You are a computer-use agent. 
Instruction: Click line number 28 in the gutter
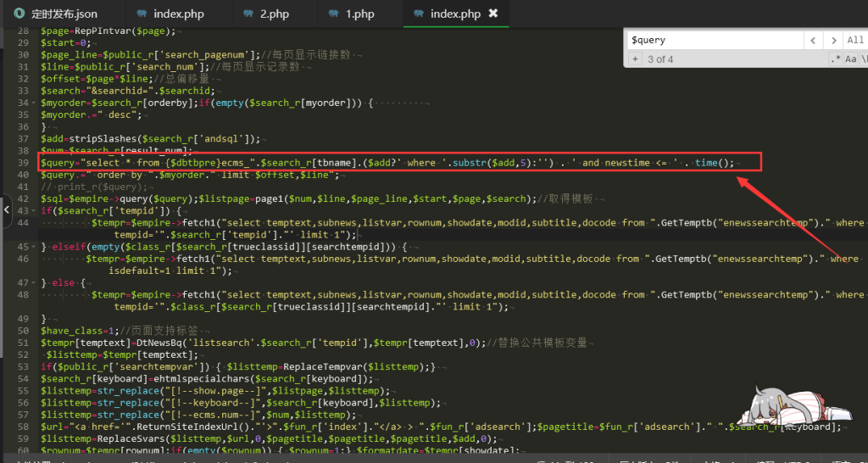[x=23, y=31]
